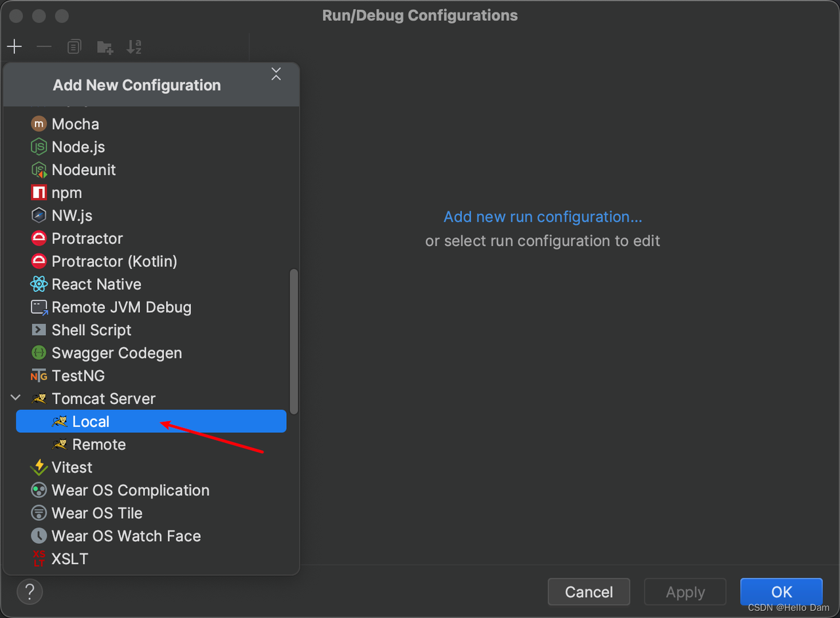Click the TestNG icon
Image resolution: width=840 pixels, height=618 pixels.
(x=39, y=376)
